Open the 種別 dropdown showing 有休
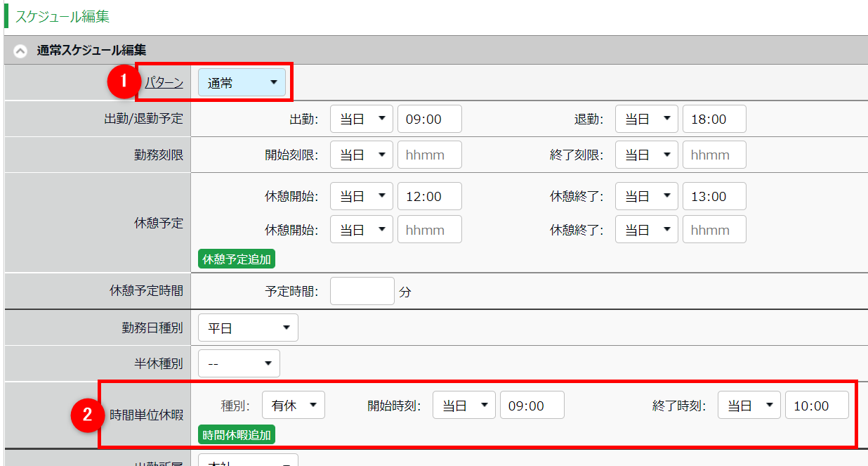868x466 pixels. tap(293, 406)
